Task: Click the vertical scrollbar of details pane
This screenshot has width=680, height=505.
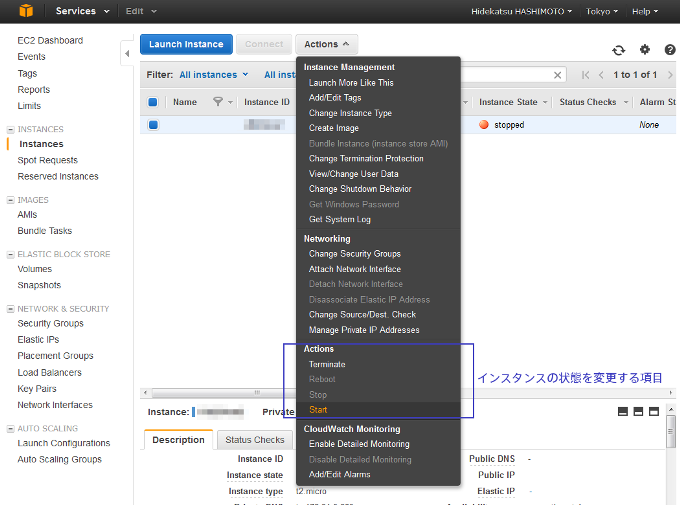Action: click(671, 432)
